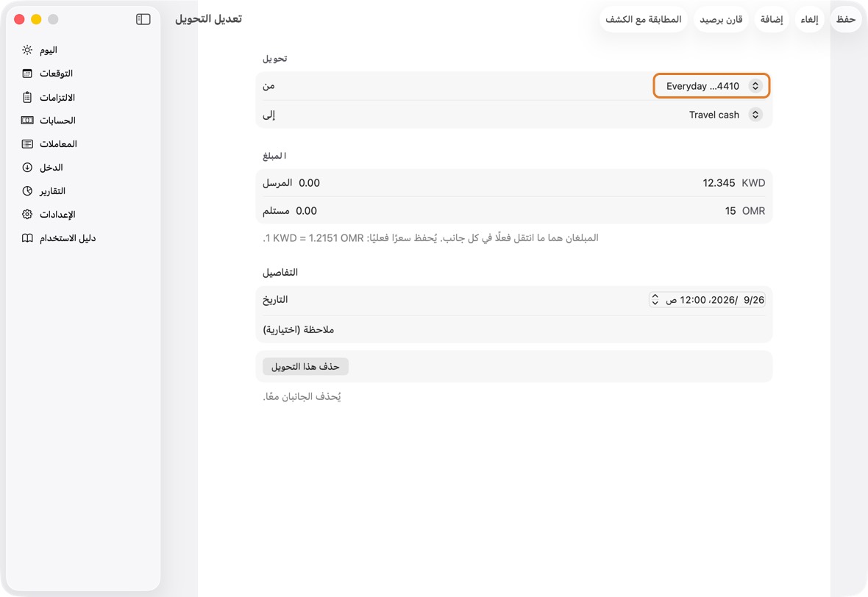Click the 12:00 time in the date field
The image size is (868, 597).
pos(692,300)
